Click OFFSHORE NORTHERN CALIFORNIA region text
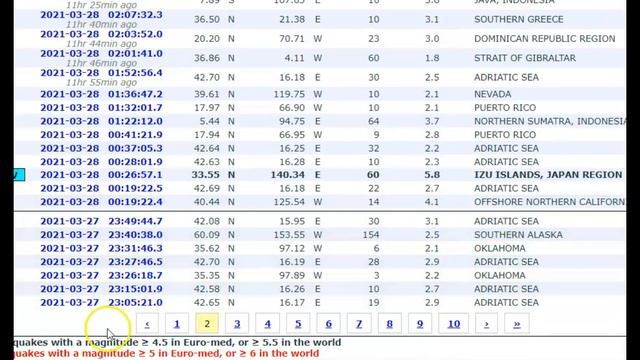 [x=550, y=202]
